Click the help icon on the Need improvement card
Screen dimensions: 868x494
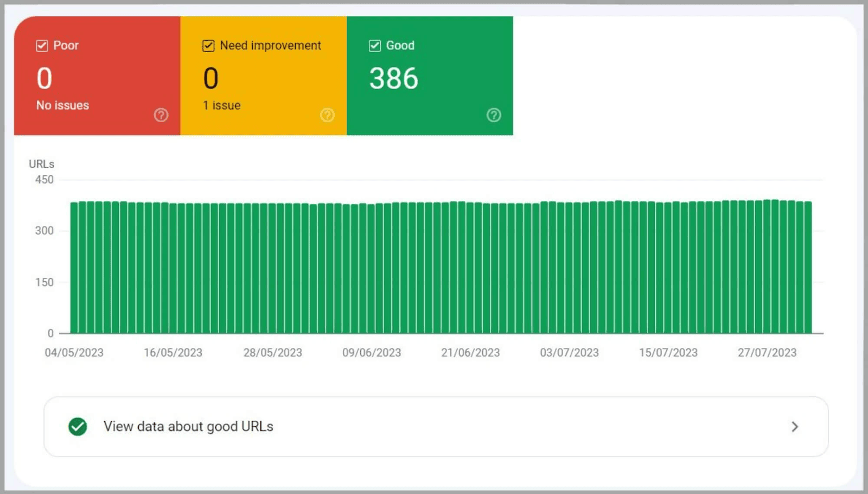327,115
